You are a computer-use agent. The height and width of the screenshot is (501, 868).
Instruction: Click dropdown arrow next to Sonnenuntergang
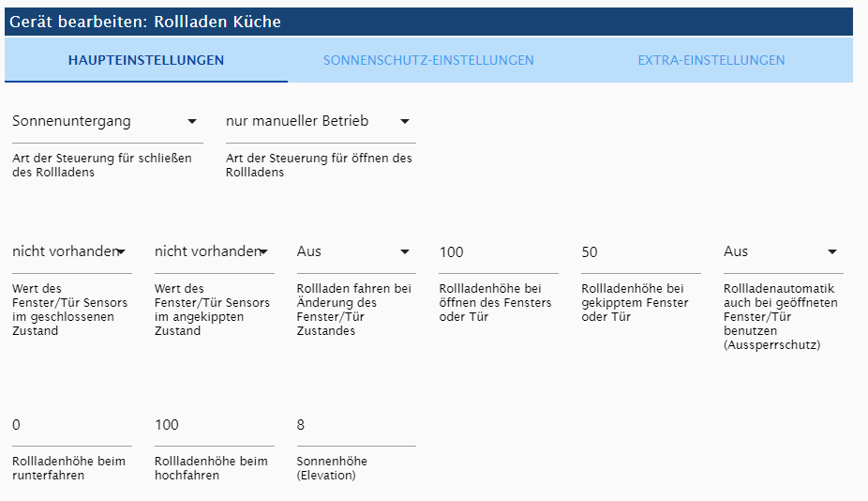(192, 121)
